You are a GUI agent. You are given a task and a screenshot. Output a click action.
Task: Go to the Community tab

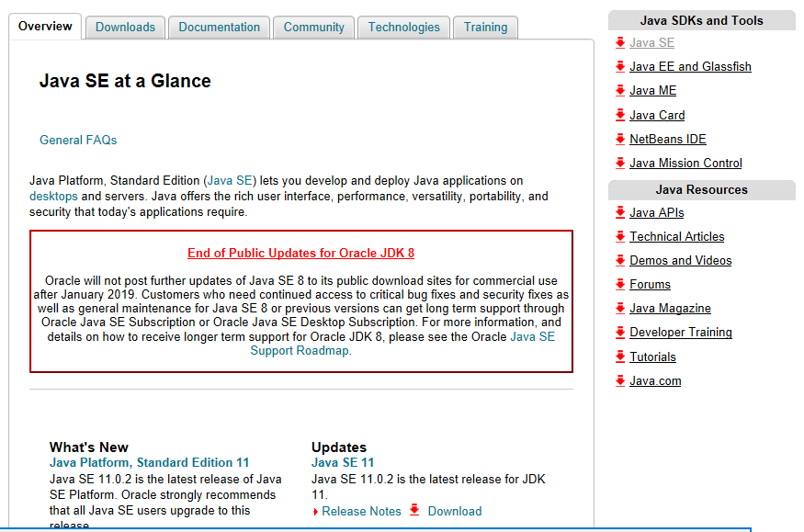click(x=314, y=28)
